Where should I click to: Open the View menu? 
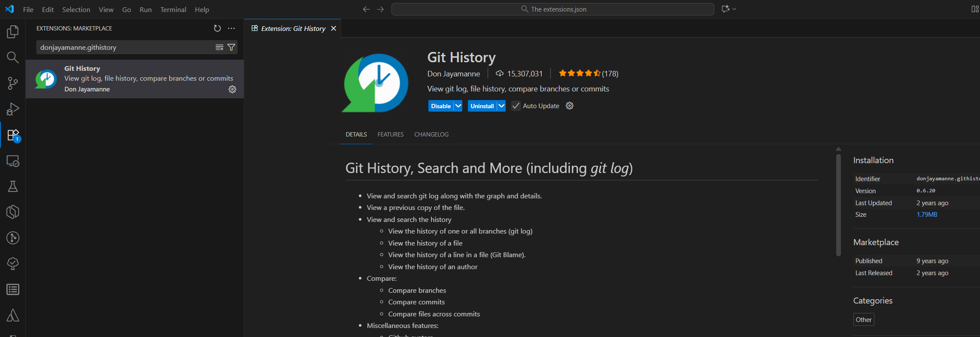106,9
